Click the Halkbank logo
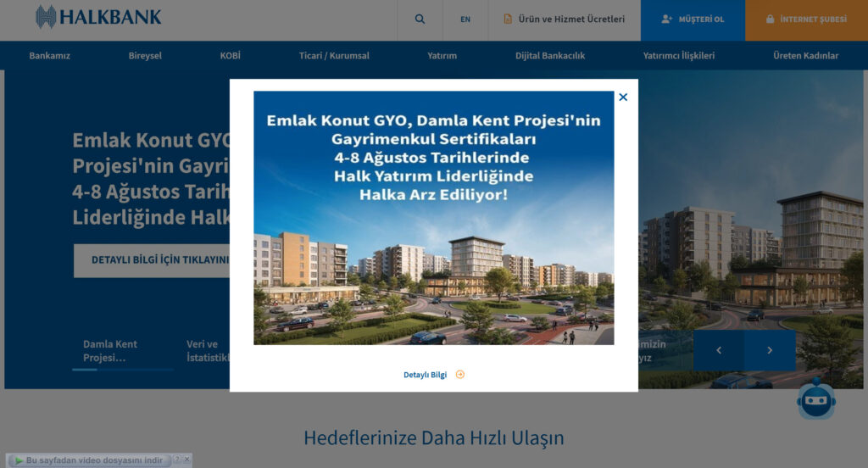868x468 pixels. tap(98, 17)
